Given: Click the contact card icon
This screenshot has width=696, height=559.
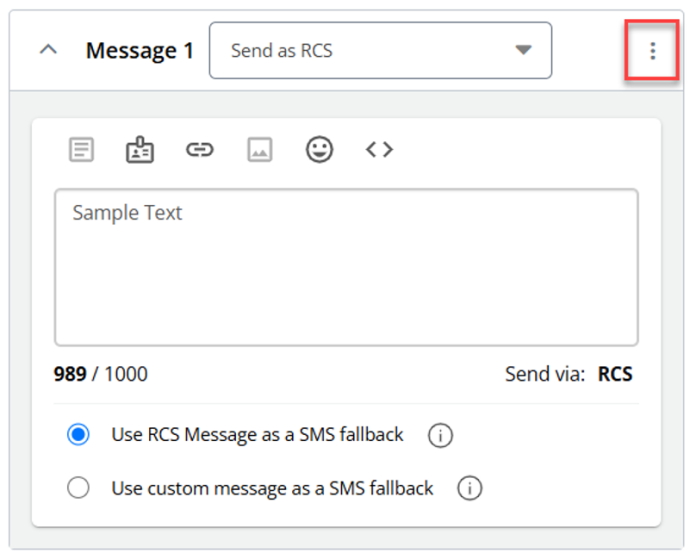Looking at the screenshot, I should pos(140,150).
